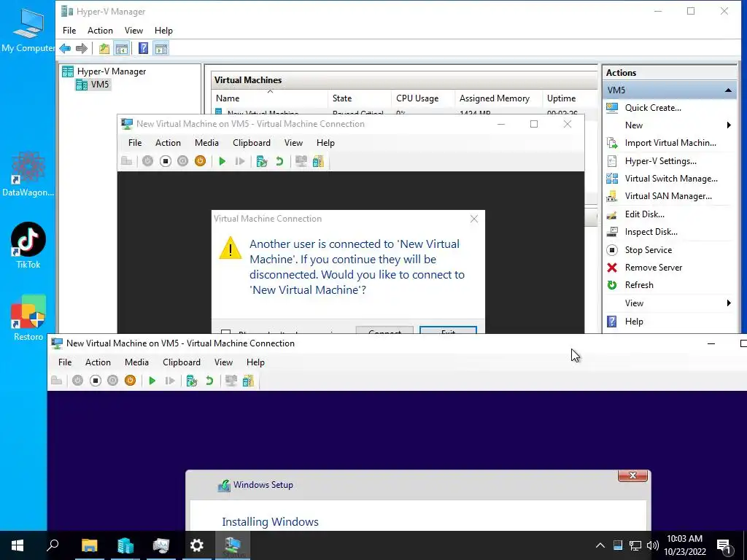Click Turn Off icon in connection window with warning dialog
747x560 pixels.
pyautogui.click(x=166, y=161)
